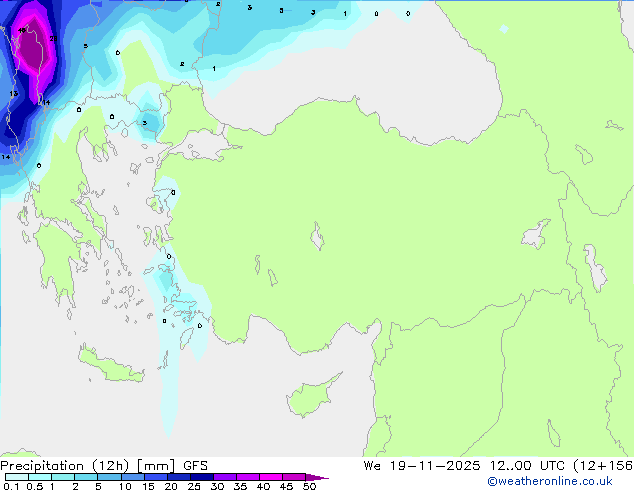Click the "Precipitation (12h) [mm]" title text

[x=87, y=466]
